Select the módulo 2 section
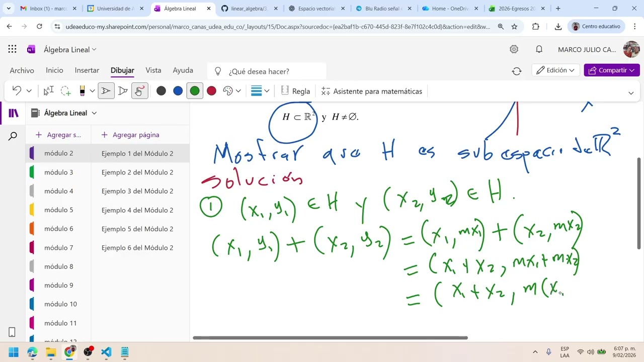The image size is (644, 362). pyautogui.click(x=58, y=153)
